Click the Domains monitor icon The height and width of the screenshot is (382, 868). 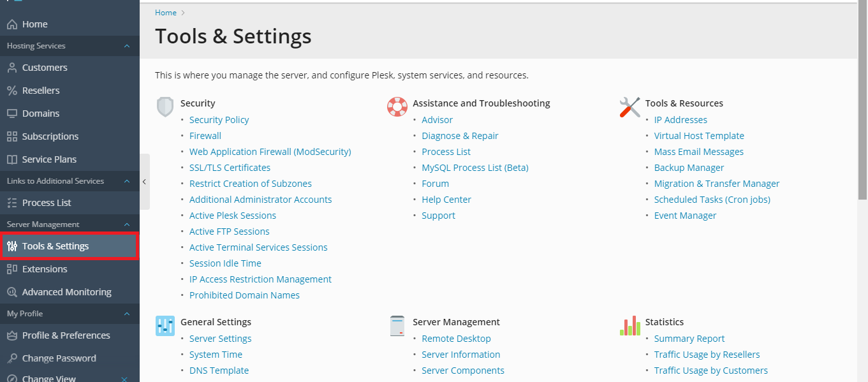tap(11, 114)
